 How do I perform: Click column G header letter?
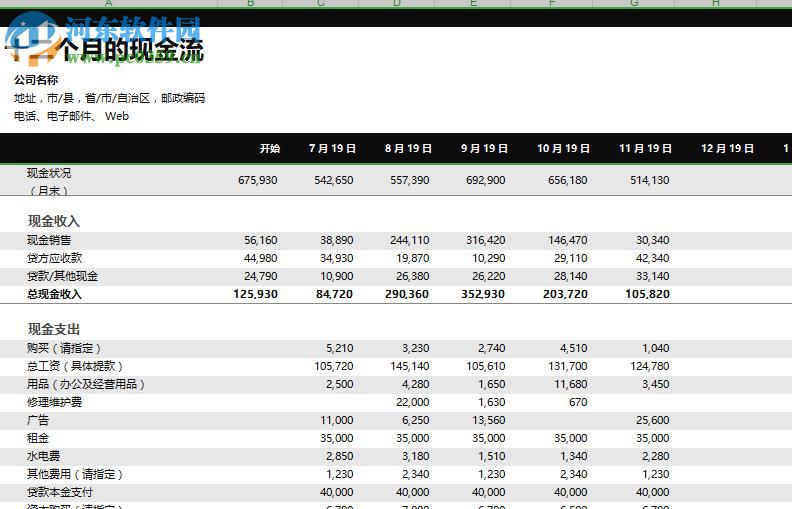pos(634,3)
